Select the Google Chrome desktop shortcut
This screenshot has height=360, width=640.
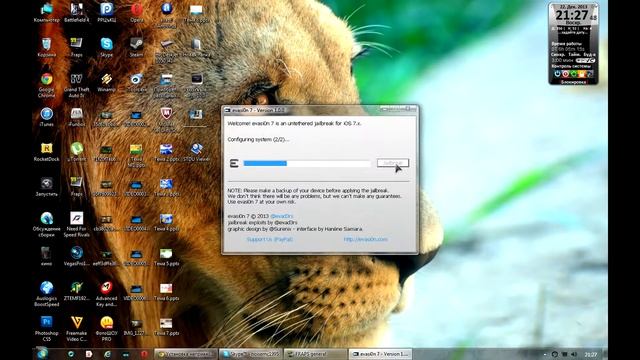click(x=47, y=85)
